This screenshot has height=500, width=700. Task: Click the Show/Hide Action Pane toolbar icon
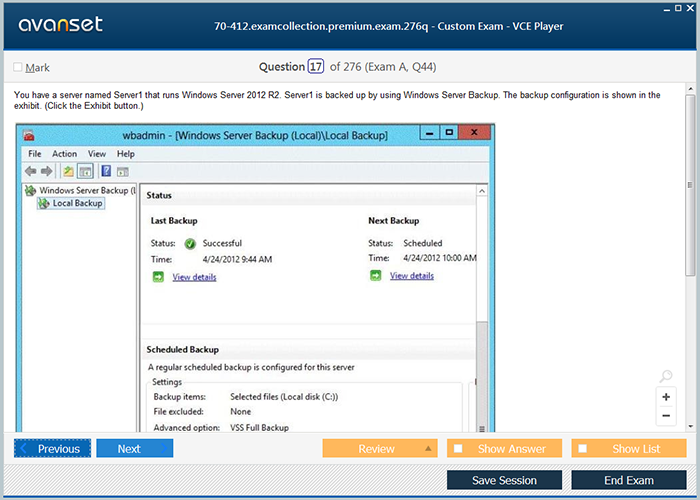click(x=123, y=171)
